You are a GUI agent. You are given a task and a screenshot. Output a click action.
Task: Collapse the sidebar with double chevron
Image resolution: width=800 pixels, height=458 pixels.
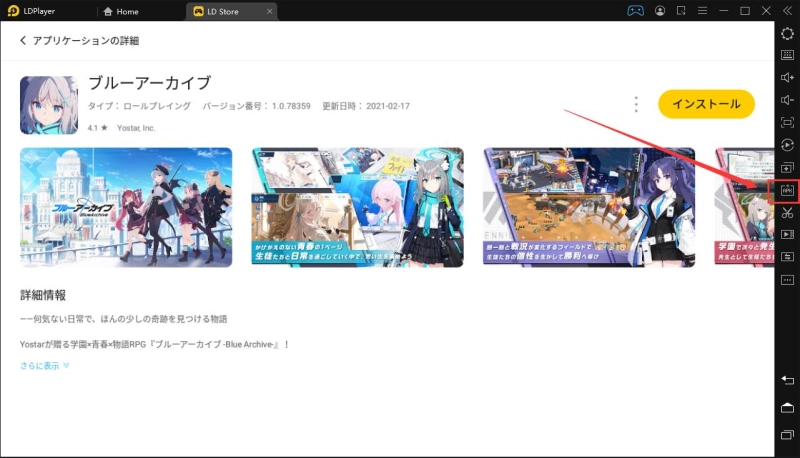787,11
